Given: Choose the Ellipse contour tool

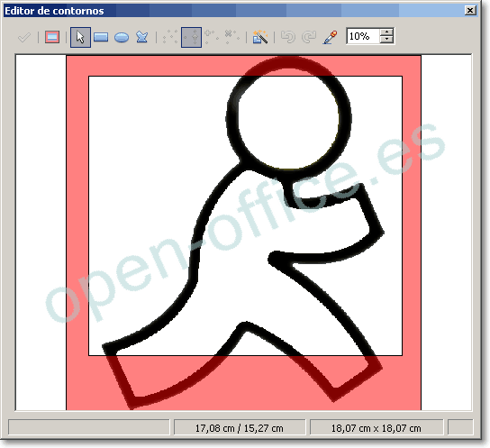Looking at the screenshot, I should [x=122, y=38].
